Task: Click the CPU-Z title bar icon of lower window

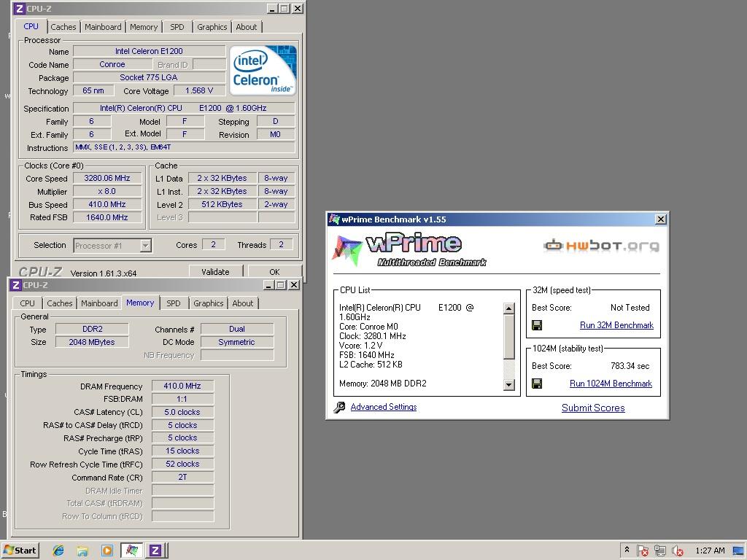Action: click(16, 285)
